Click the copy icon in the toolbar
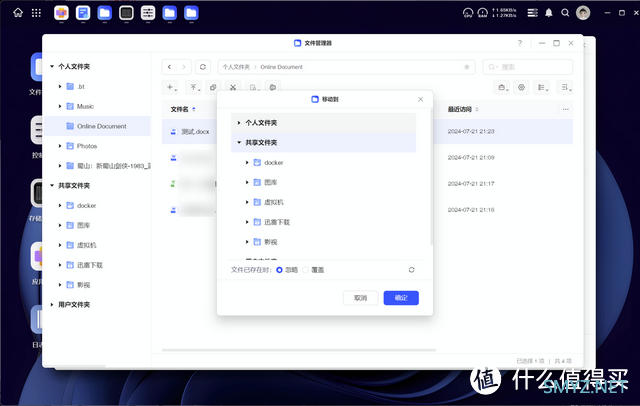Screen dimensions: 640x406 click(x=213, y=87)
